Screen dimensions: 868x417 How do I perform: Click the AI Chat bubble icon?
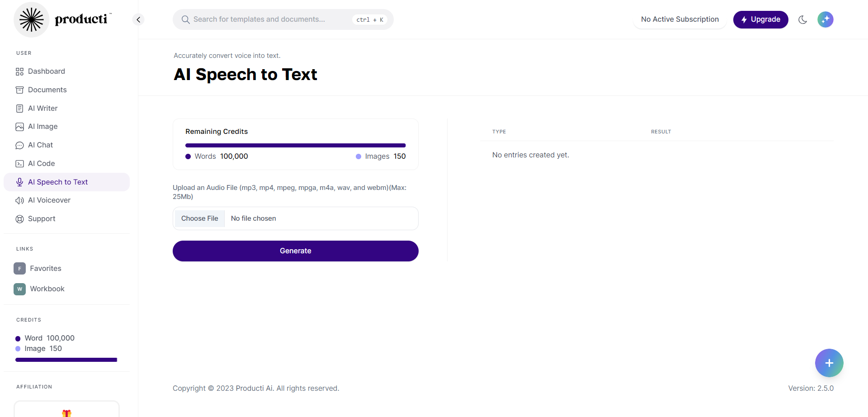click(x=19, y=145)
